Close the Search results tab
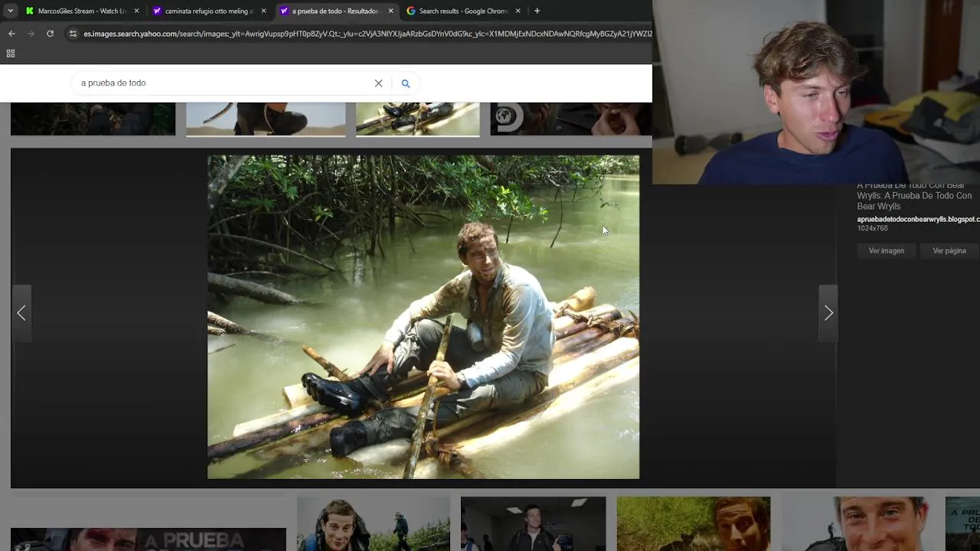 pos(518,11)
